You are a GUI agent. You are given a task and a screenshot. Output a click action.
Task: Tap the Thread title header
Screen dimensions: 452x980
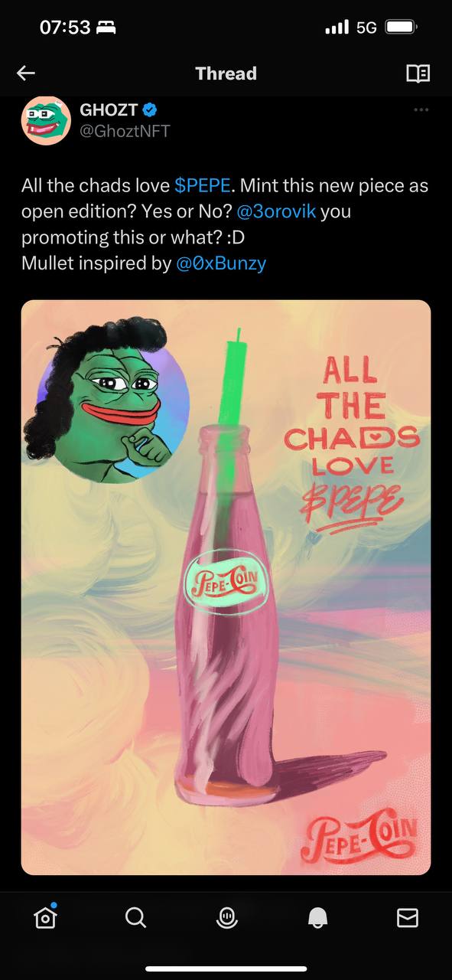226,73
